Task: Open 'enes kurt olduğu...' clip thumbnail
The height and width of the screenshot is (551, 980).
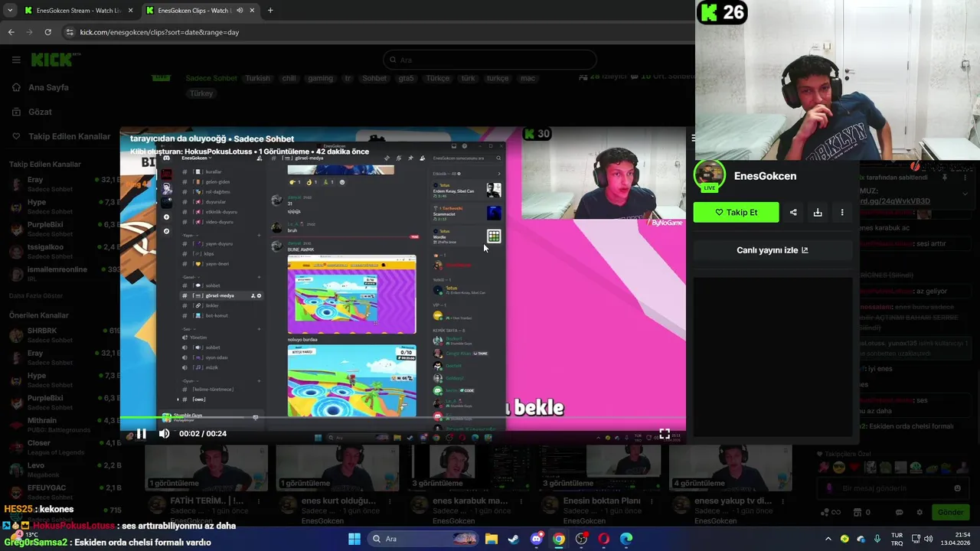Action: click(337, 467)
